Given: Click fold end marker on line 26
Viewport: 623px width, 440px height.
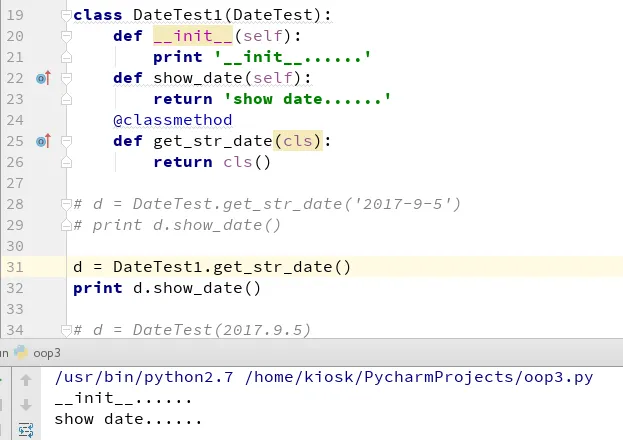Looking at the screenshot, I should (x=66, y=162).
